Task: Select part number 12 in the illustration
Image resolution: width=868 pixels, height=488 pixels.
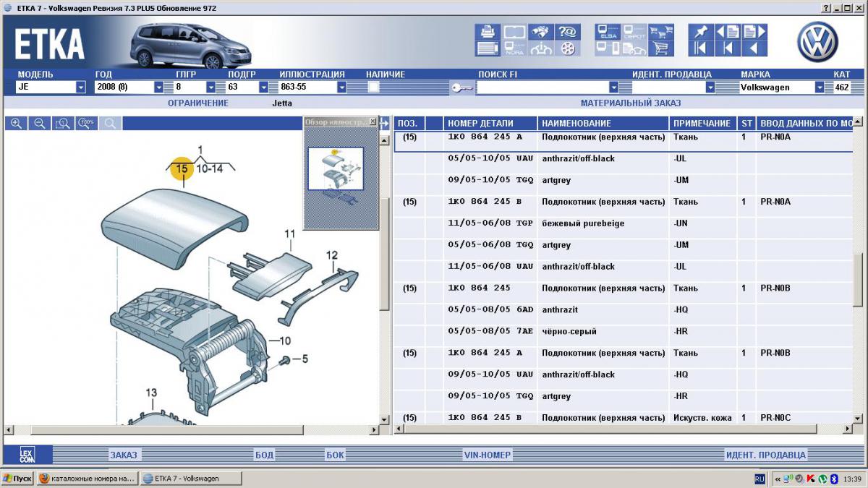Action: coord(331,254)
